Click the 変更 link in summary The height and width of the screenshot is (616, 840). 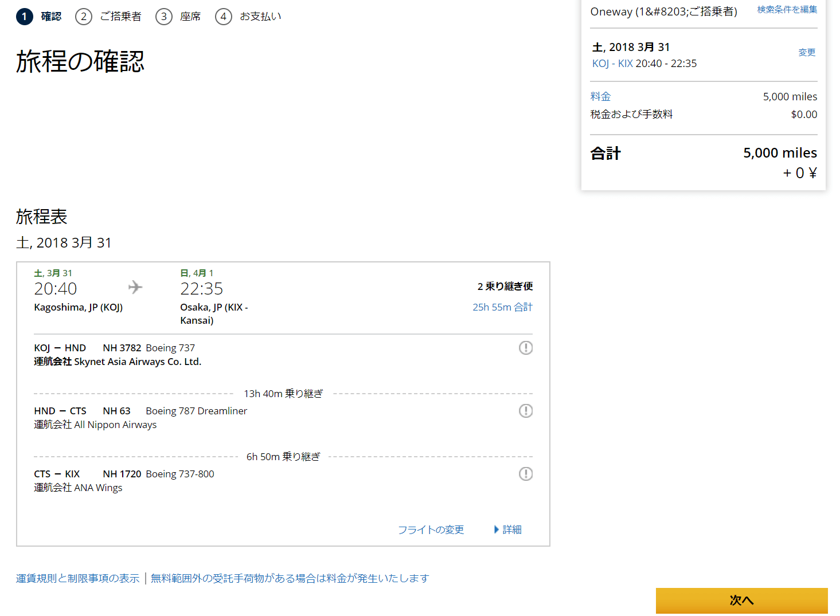807,52
